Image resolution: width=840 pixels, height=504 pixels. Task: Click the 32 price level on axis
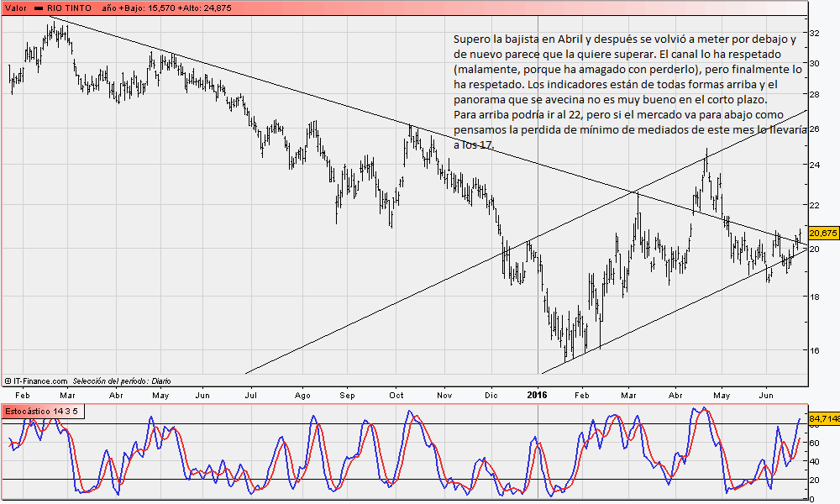coord(814,33)
